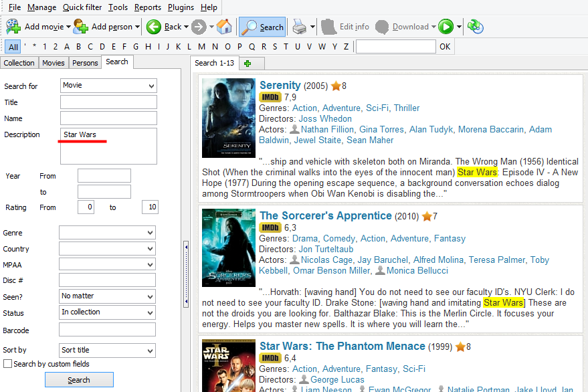The image size is (588, 392).
Task: Expand the Download dropdown arrow
Action: coord(433,27)
